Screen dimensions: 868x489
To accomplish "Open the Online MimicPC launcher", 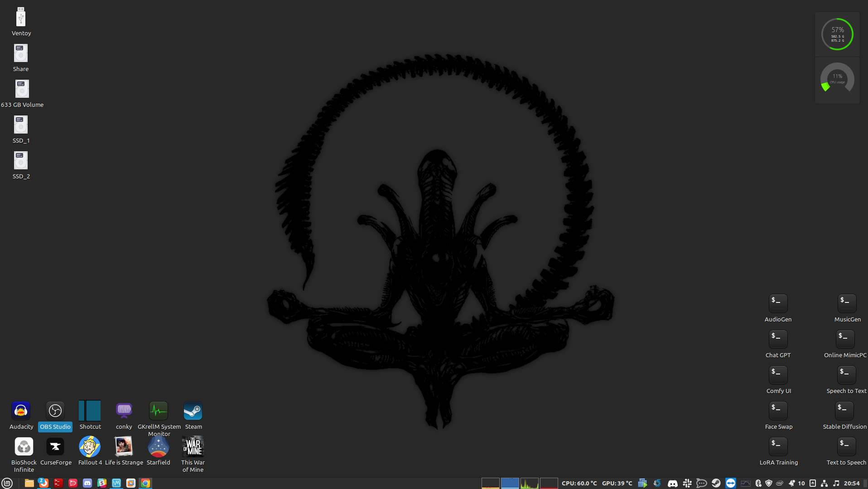I will click(845, 344).
